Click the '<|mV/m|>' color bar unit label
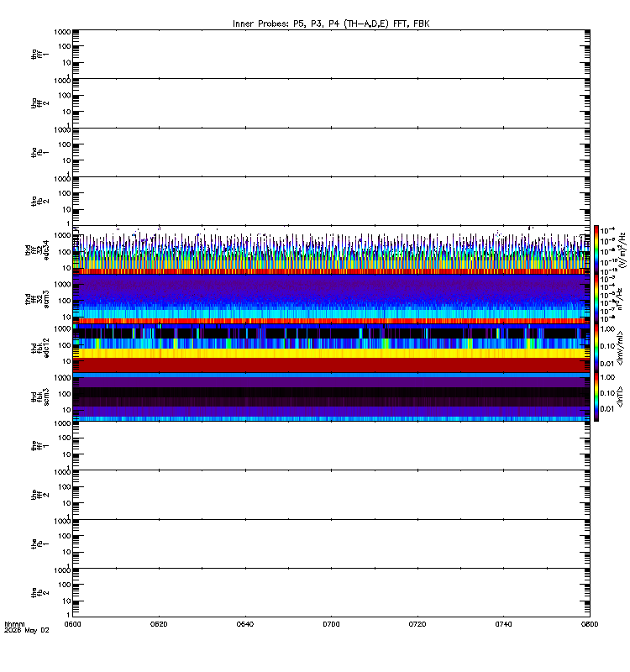The image size is (630, 672). coord(620,348)
